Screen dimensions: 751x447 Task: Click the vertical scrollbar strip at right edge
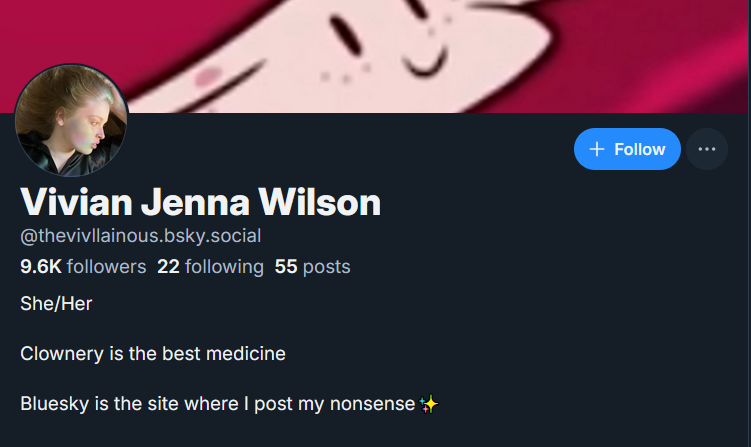[749, 223]
